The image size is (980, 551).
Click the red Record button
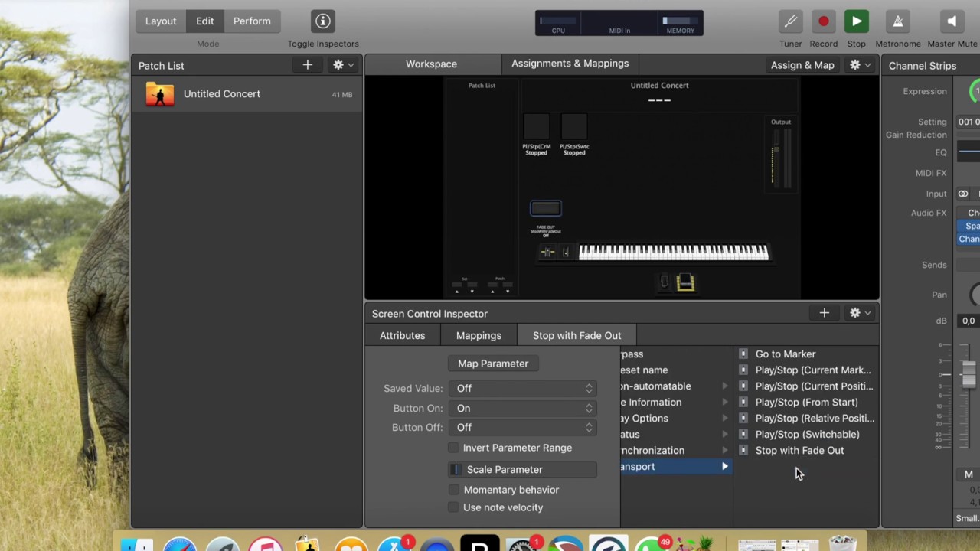[823, 21]
